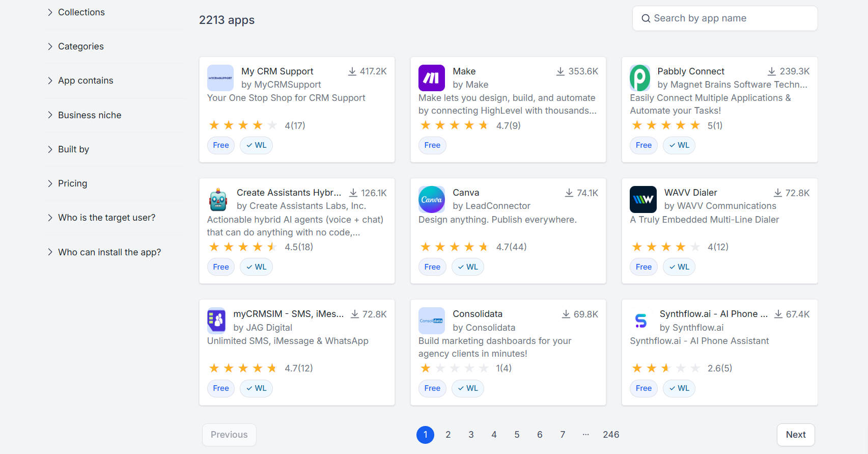
Task: Expand Who can install the app filter
Action: point(104,252)
